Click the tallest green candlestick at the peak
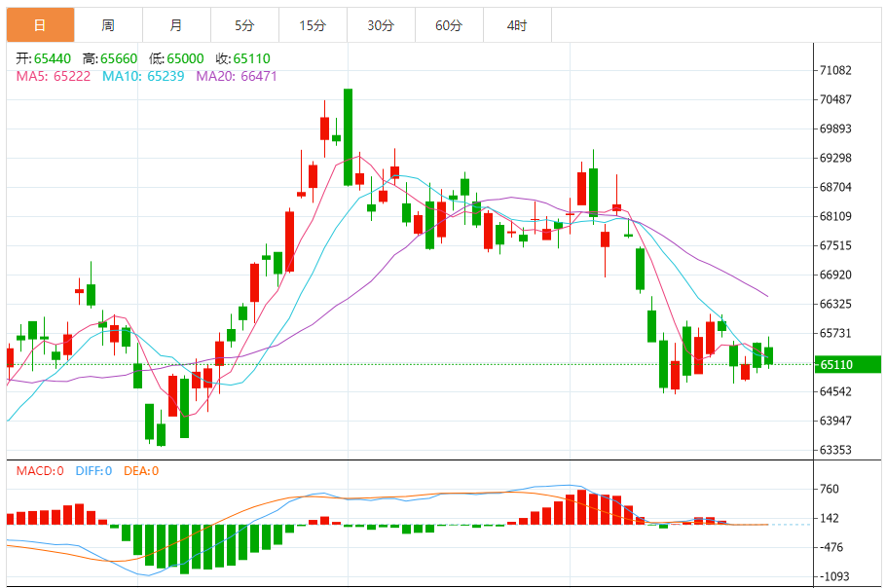This screenshot has width=886, height=588. 349,137
